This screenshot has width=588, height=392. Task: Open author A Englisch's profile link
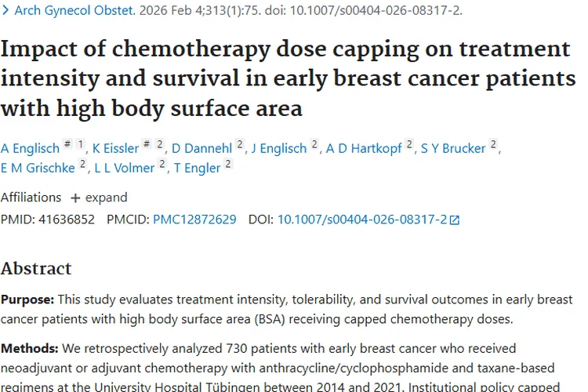click(30, 148)
